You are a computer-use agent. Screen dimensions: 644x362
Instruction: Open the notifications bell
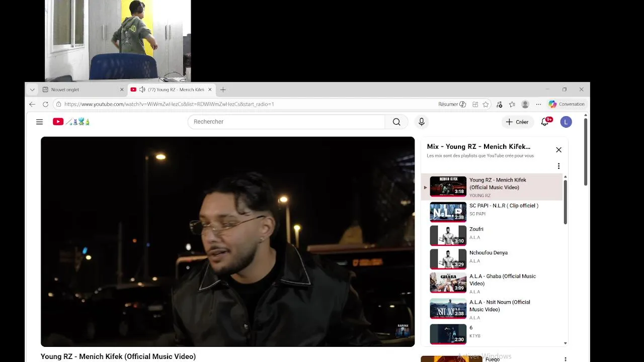pyautogui.click(x=545, y=122)
